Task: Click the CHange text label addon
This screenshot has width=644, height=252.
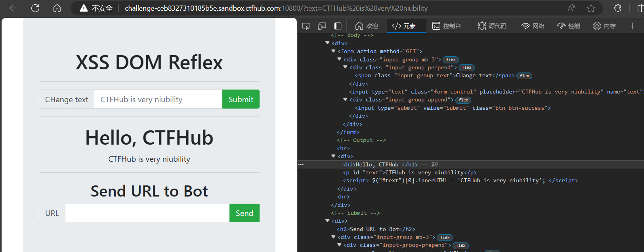Action: (67, 99)
